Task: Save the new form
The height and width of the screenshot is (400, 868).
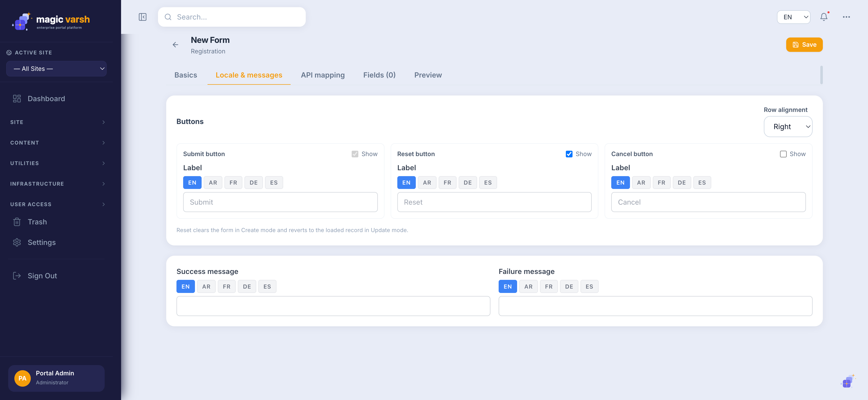Action: click(x=804, y=44)
